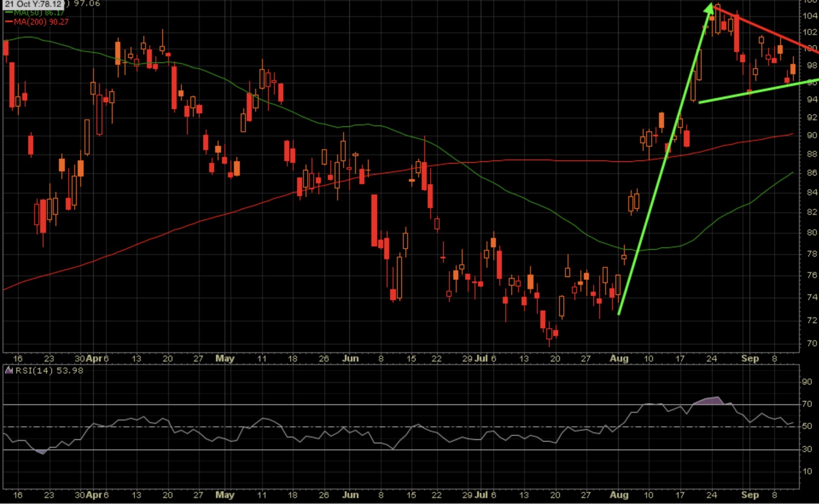819x504 pixels.
Task: Select the green rising support trendline
Action: pos(759,91)
